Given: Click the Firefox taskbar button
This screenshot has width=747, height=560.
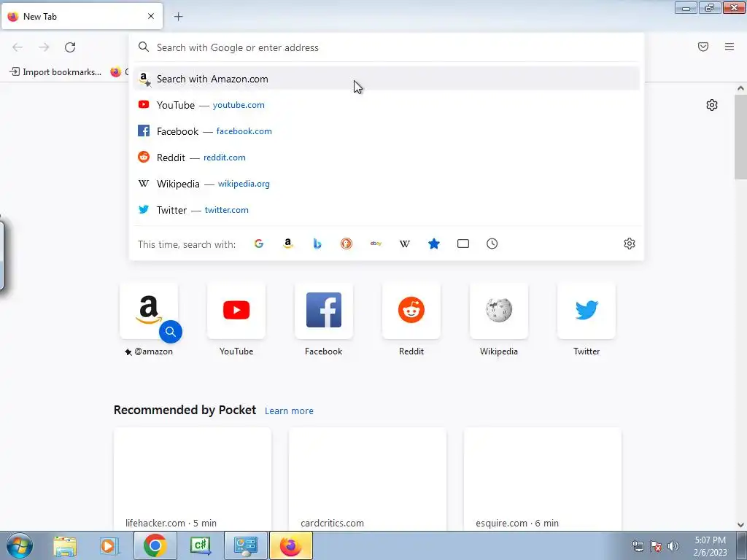Looking at the screenshot, I should [x=291, y=545].
